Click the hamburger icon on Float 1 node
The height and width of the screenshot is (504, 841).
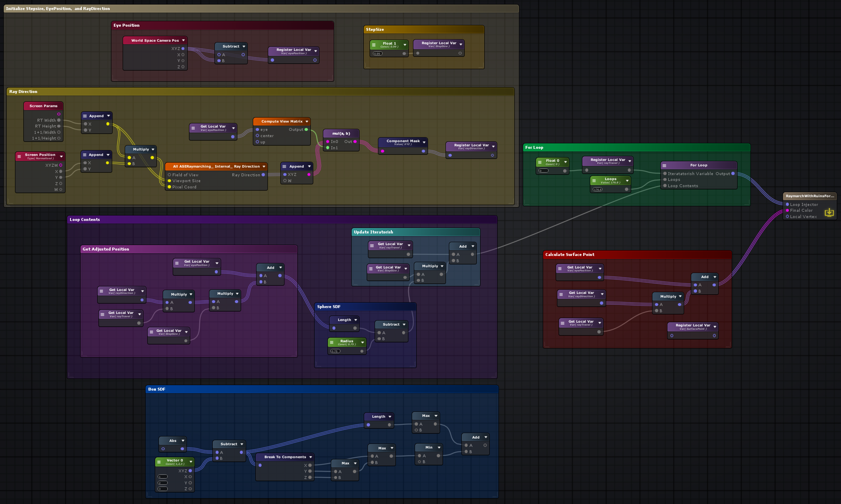pos(374,44)
